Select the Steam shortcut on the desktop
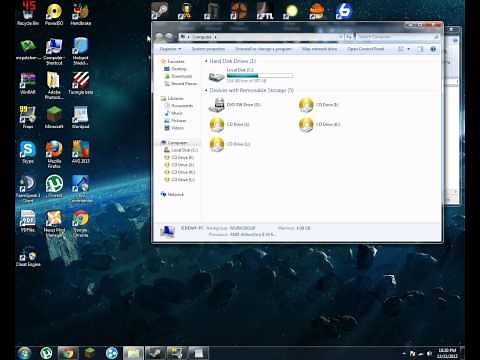Viewport: 480px width, 360px height. [x=160, y=11]
